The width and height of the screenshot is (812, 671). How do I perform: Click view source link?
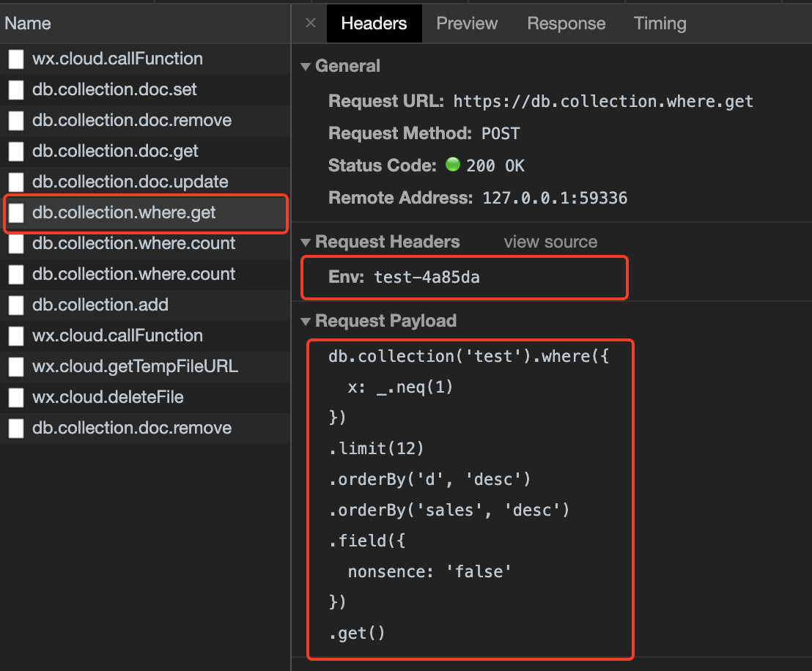pos(550,242)
